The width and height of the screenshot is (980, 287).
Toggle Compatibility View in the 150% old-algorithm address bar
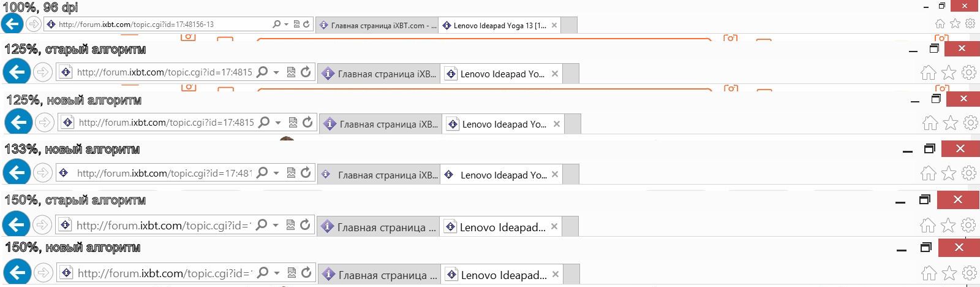coord(290,225)
